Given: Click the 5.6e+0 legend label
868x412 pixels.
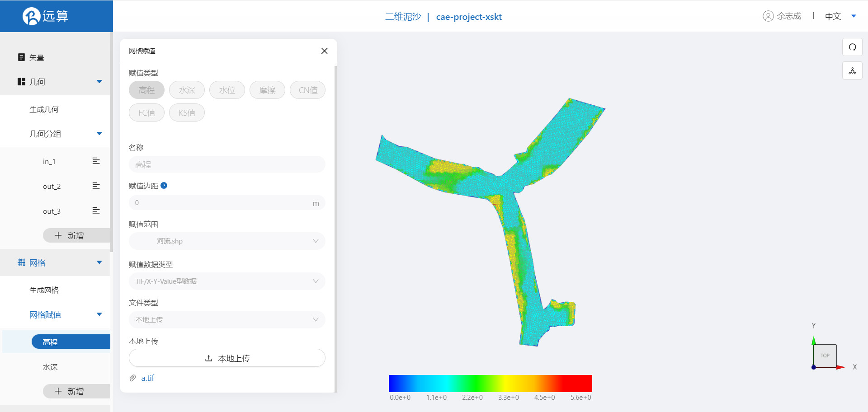Looking at the screenshot, I should pyautogui.click(x=580, y=398).
